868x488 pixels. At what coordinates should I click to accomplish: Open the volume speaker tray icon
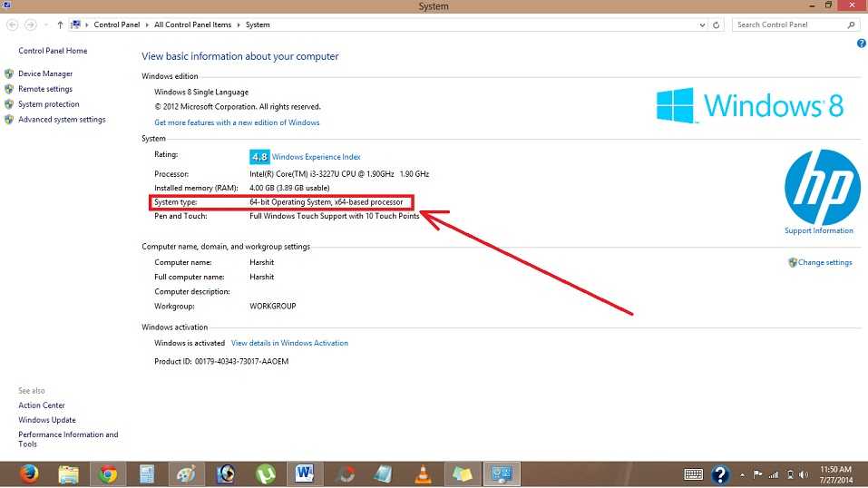804,474
